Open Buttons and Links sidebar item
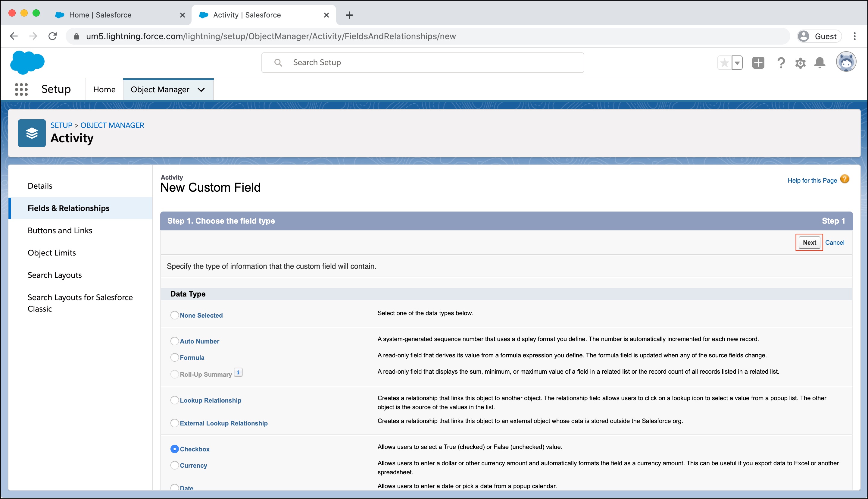The height and width of the screenshot is (499, 868). tap(60, 230)
